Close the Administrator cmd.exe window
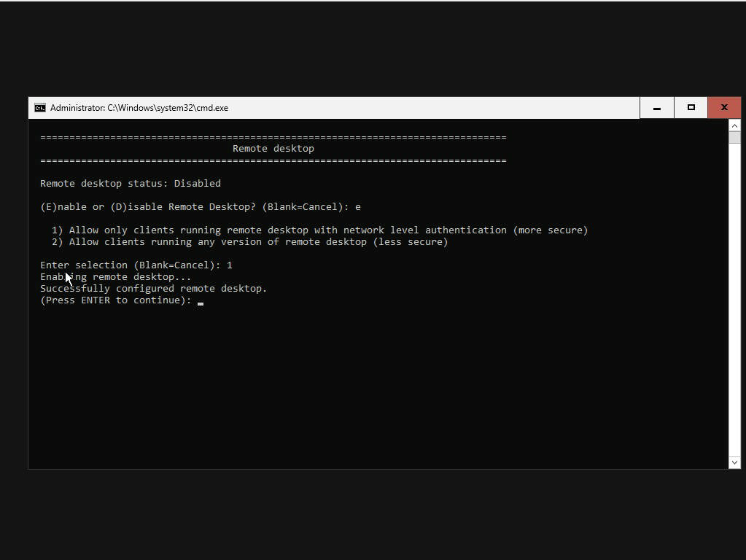This screenshot has height=560, width=746. coord(724,108)
